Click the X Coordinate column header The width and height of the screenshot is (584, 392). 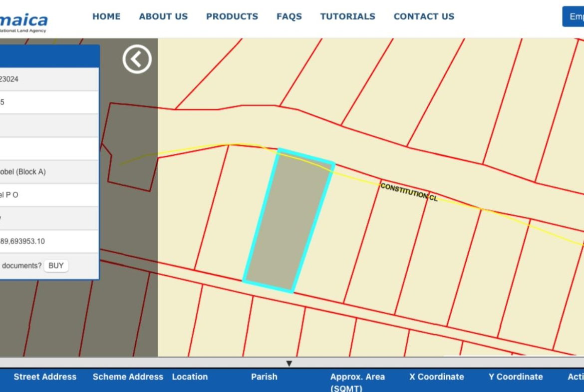[x=436, y=377]
